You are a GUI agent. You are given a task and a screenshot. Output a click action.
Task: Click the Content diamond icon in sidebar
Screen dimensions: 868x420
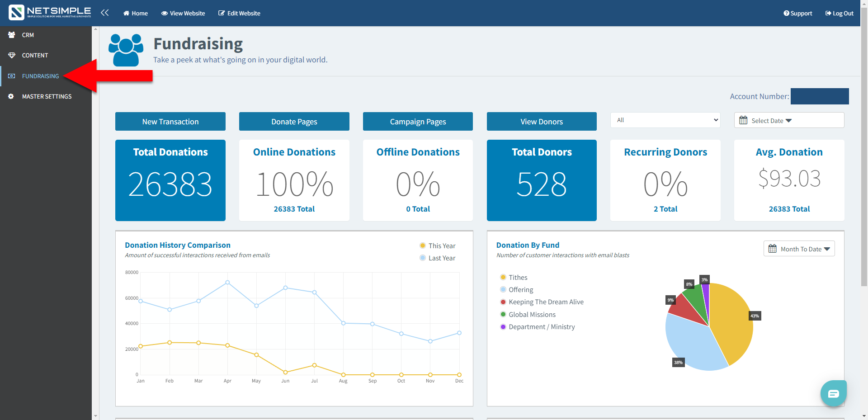point(11,55)
